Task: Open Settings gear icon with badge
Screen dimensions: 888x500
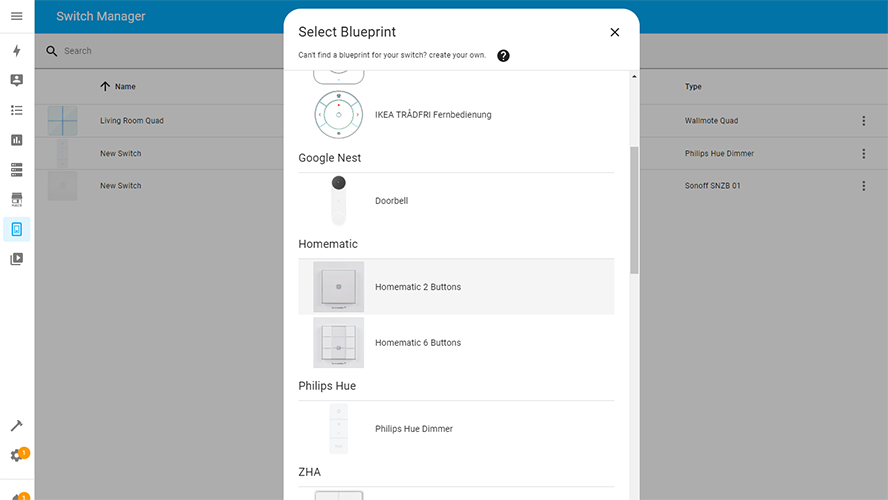Action: pos(16,455)
